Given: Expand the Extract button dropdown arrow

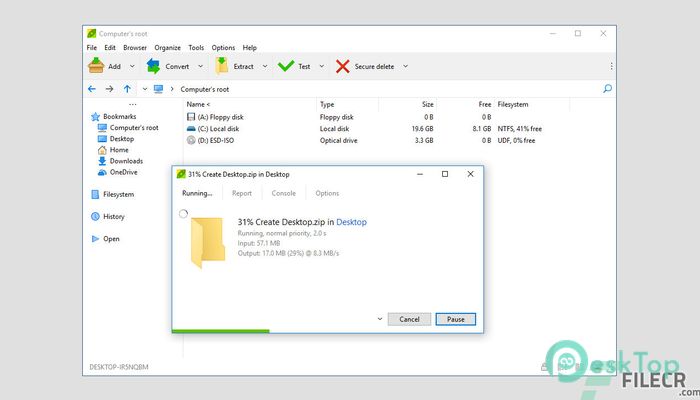Looking at the screenshot, I should (265, 66).
